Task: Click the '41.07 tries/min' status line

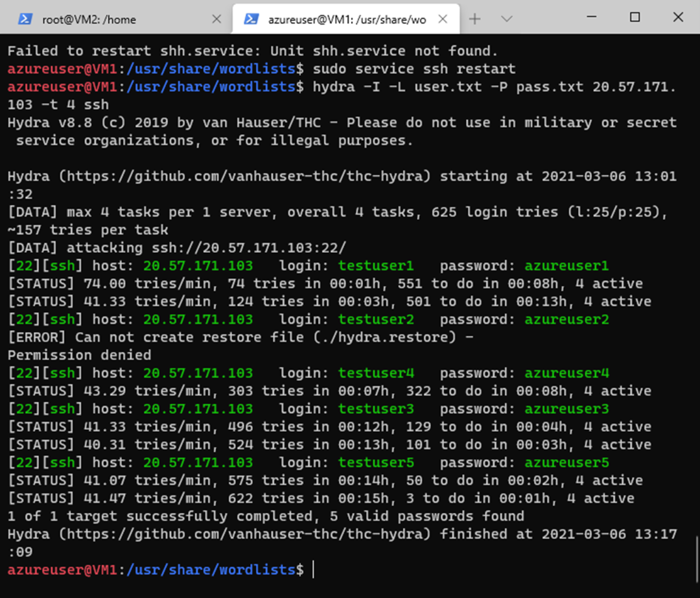Action: point(325,480)
